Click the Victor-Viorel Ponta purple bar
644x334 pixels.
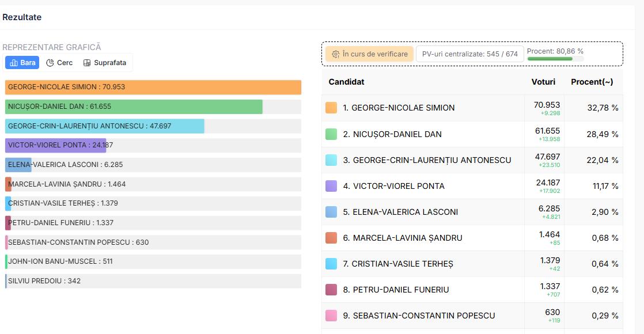click(55, 145)
